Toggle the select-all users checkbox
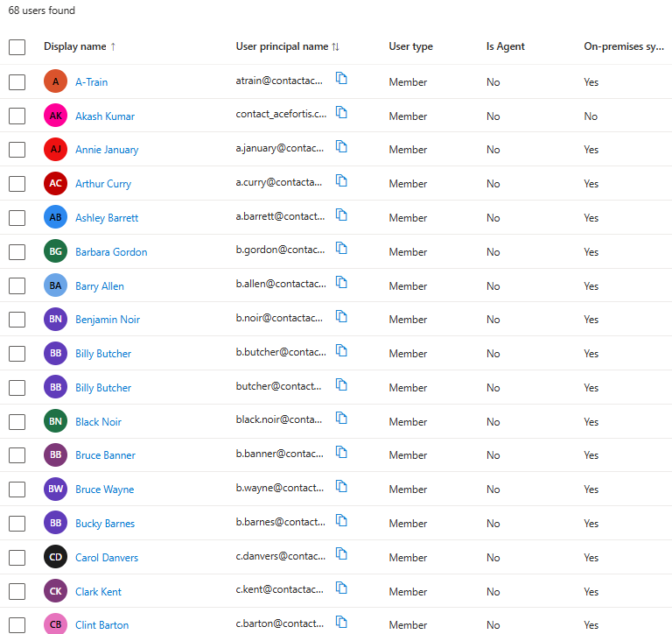Viewport: 672px width, 634px height. pyautogui.click(x=17, y=46)
